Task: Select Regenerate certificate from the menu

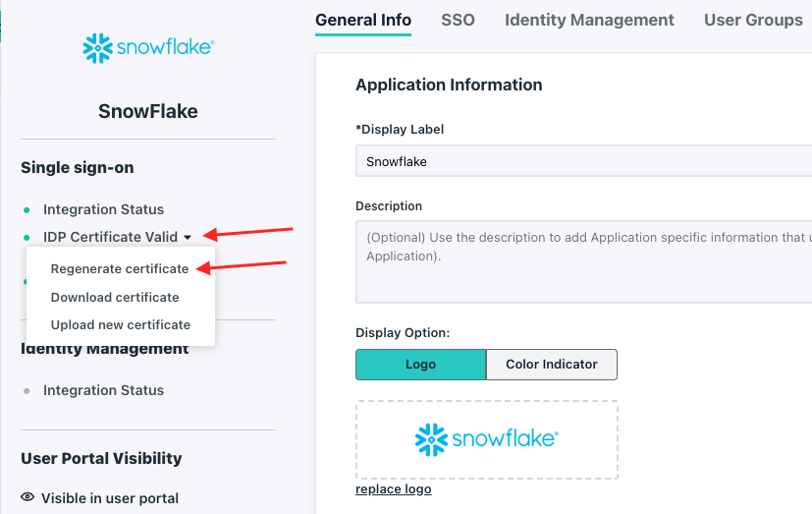Action: coord(120,268)
